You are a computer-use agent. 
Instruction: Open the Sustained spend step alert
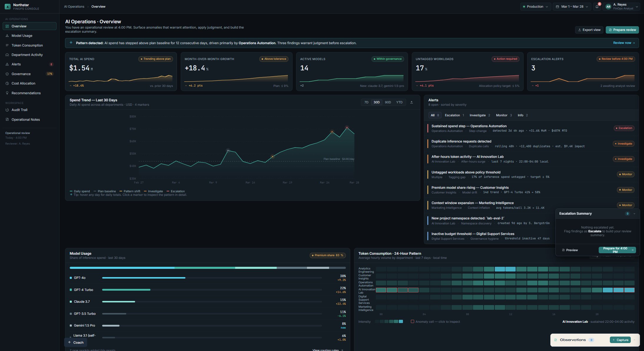click(x=531, y=128)
